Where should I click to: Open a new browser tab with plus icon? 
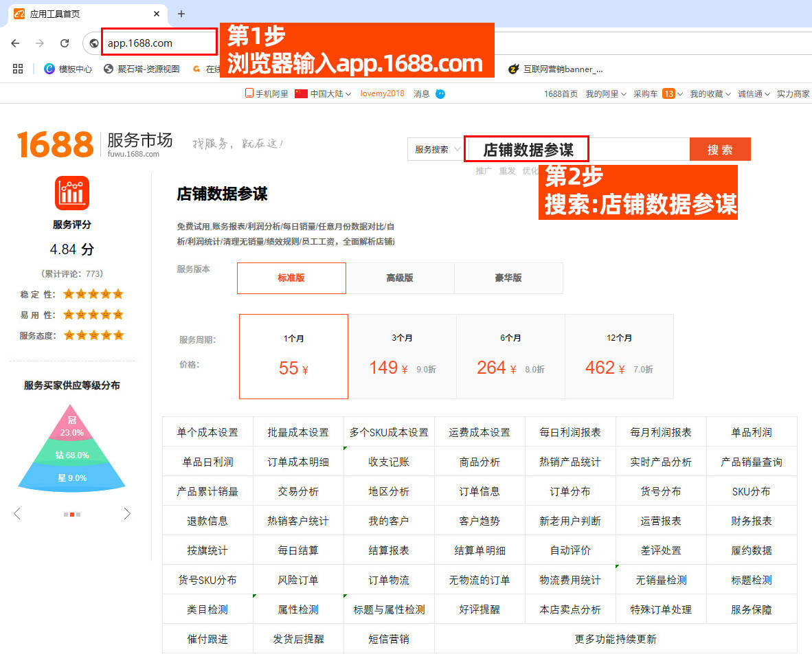pos(181,14)
